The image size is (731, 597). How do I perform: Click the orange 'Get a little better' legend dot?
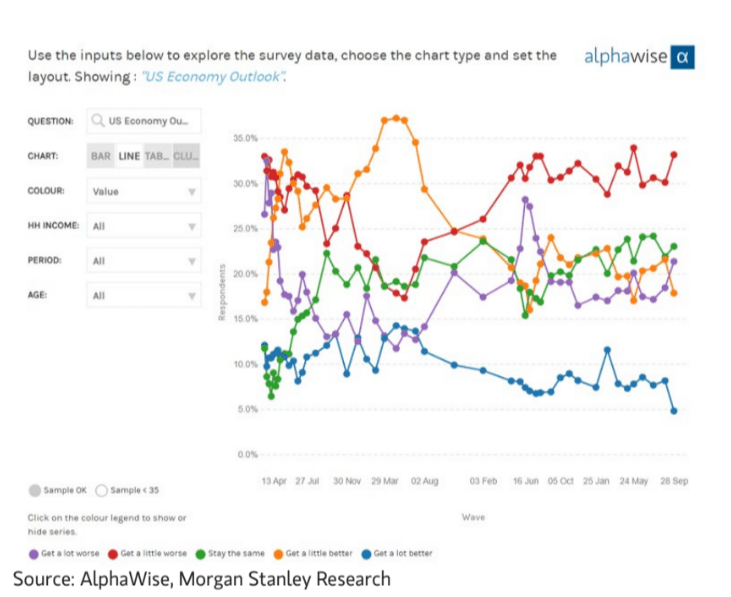coord(278,552)
